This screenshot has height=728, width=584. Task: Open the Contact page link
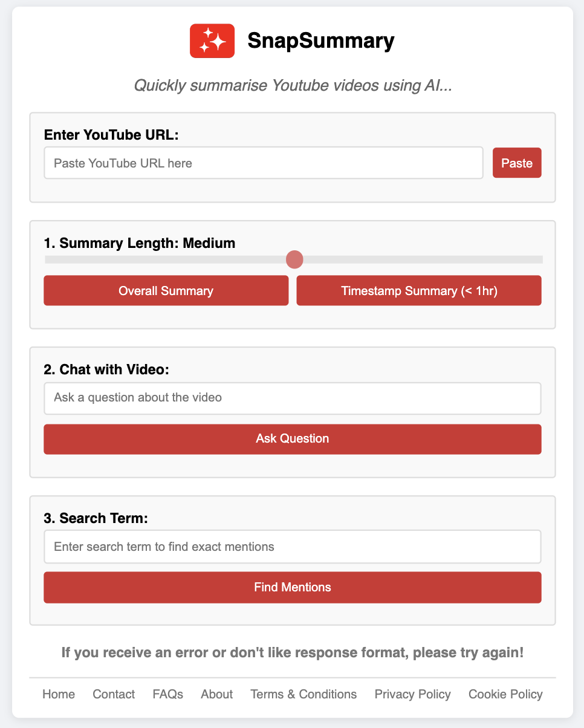[114, 694]
